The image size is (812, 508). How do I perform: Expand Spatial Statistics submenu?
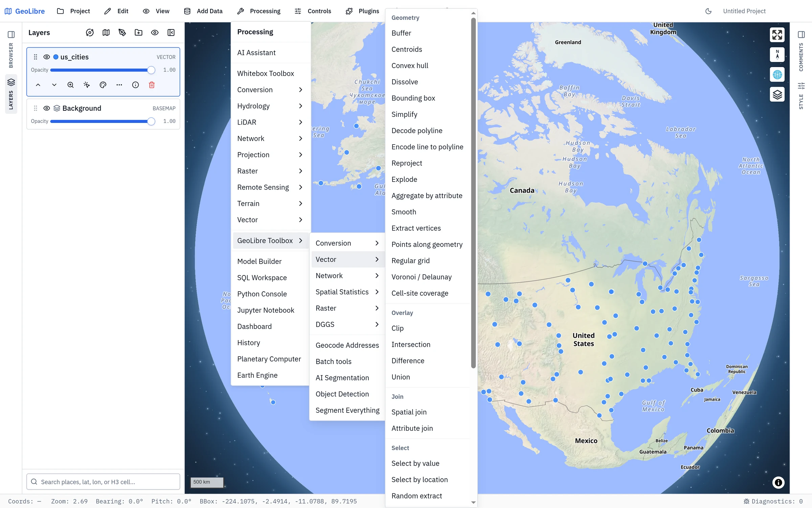(347, 292)
